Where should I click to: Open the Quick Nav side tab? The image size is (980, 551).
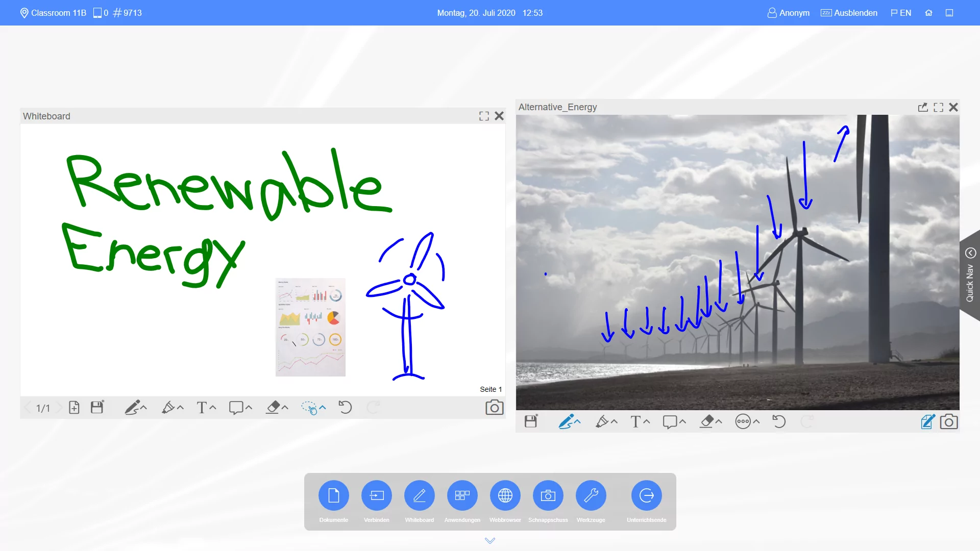tap(970, 275)
